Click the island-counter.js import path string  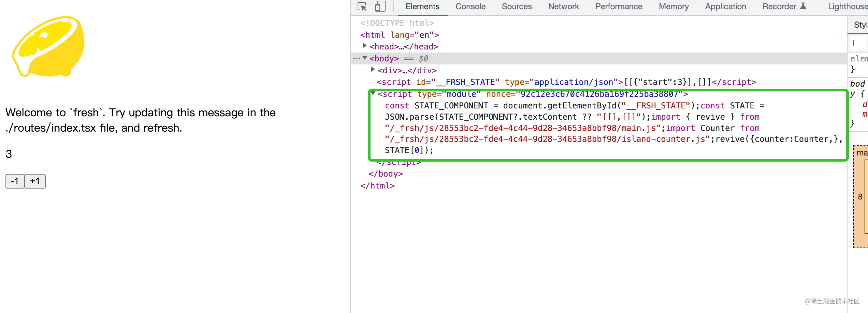pyautogui.click(x=547, y=139)
